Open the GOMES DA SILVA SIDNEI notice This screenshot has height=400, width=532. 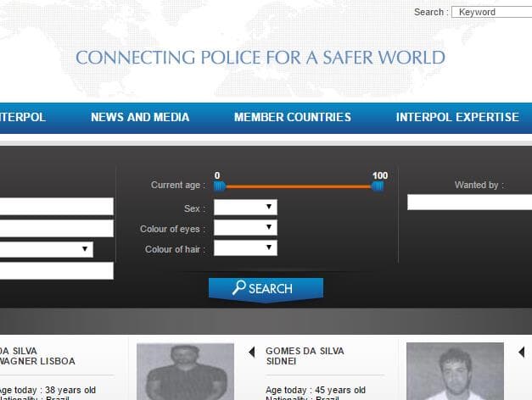(x=305, y=356)
